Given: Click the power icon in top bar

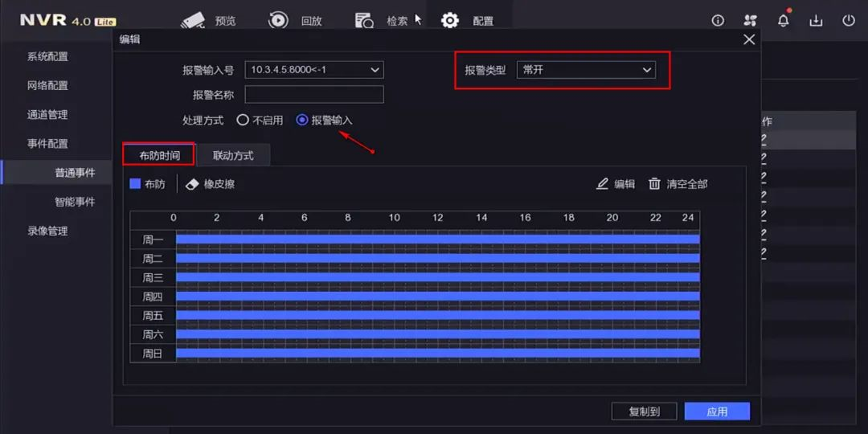Looking at the screenshot, I should click(x=848, y=21).
